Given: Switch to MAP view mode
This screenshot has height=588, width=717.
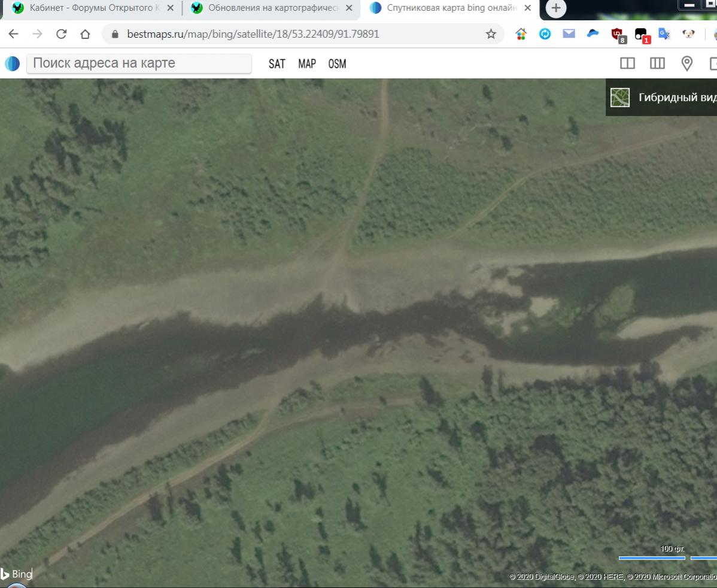Looking at the screenshot, I should pyautogui.click(x=307, y=63).
